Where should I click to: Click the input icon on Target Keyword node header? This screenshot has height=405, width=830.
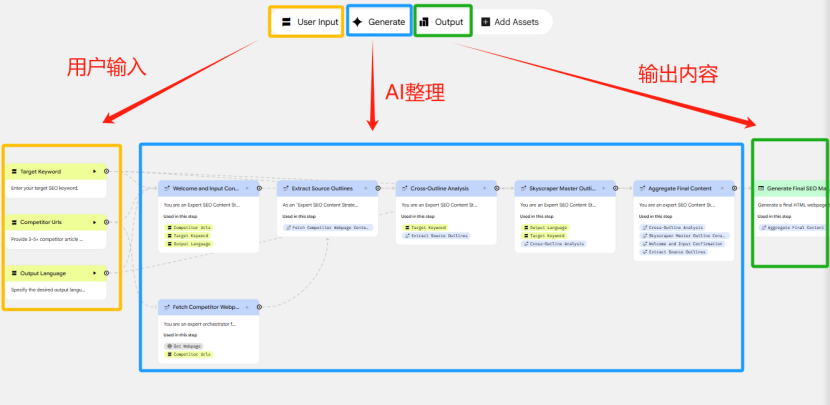(x=14, y=172)
